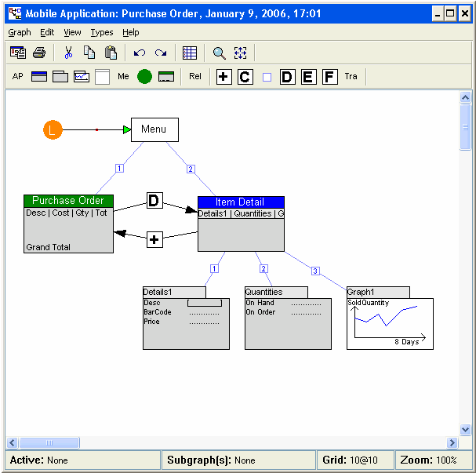Click the Undo arrow icon
This screenshot has width=476, height=473.
pyautogui.click(x=140, y=53)
